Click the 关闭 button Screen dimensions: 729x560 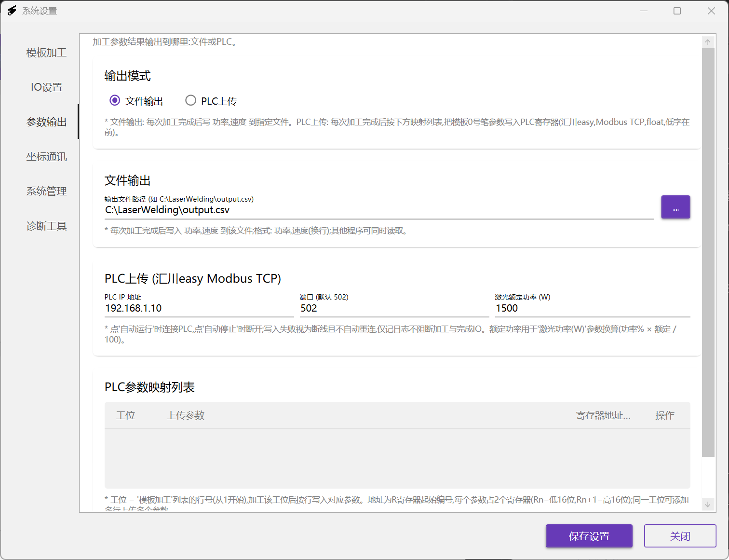click(x=680, y=536)
